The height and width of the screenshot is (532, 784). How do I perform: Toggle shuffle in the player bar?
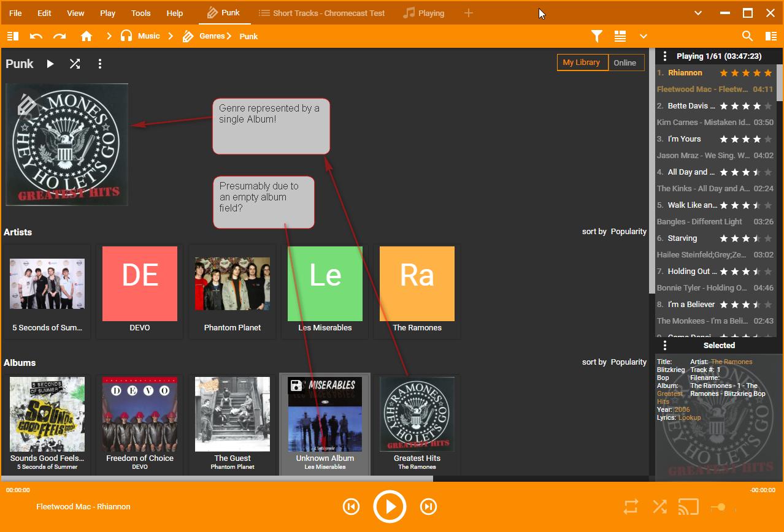[659, 507]
